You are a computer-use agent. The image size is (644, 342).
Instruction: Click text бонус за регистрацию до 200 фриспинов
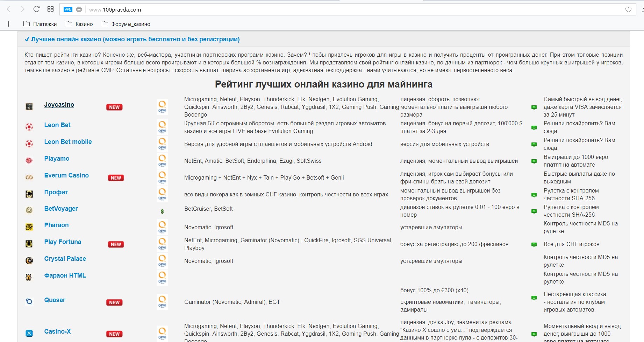pyautogui.click(x=454, y=244)
